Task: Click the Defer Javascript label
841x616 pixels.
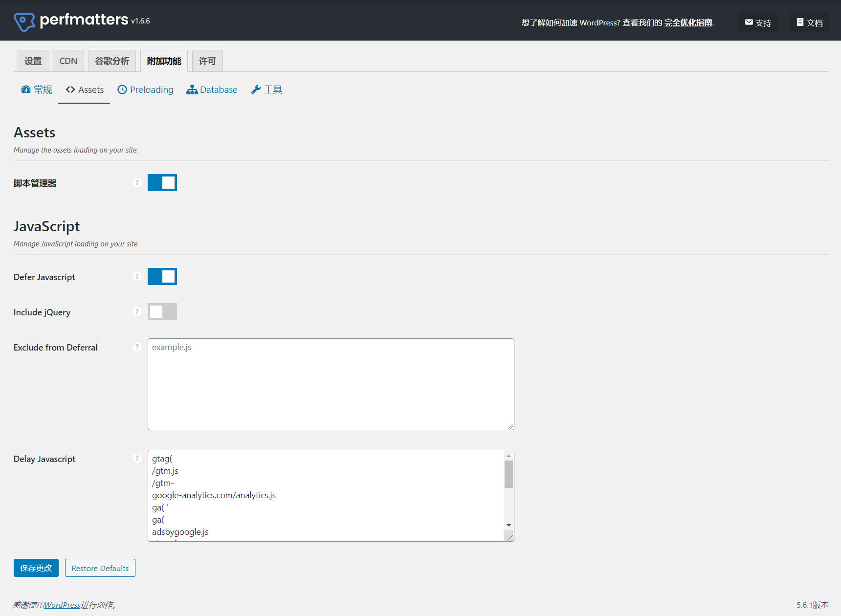Action: point(44,277)
